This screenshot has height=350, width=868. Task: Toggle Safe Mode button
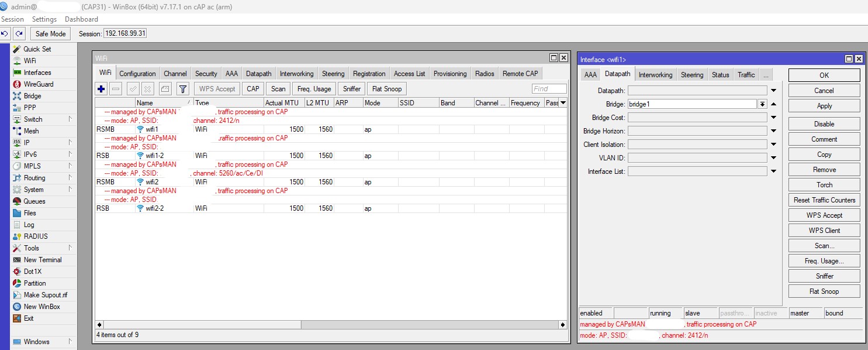coord(51,34)
